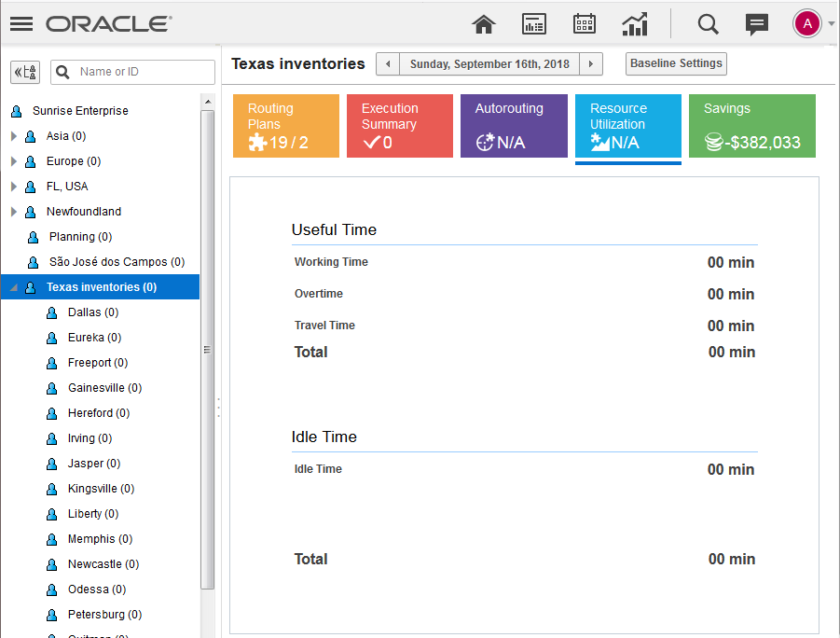840x638 pixels.
Task: Select the Savings tile
Action: coord(752,126)
